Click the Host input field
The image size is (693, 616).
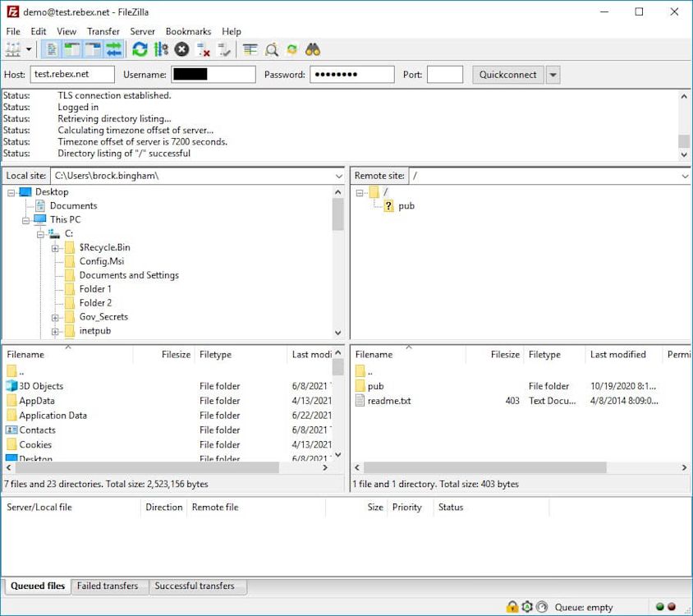coord(72,74)
